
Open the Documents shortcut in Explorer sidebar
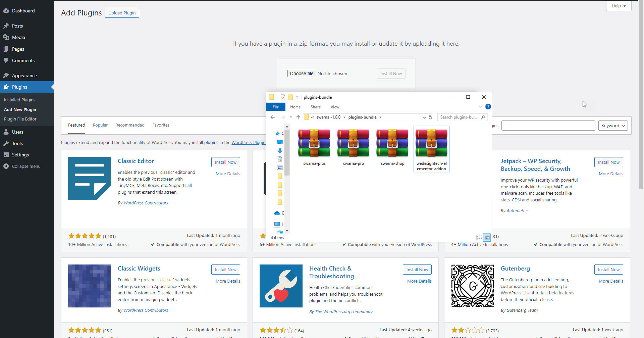tap(280, 159)
